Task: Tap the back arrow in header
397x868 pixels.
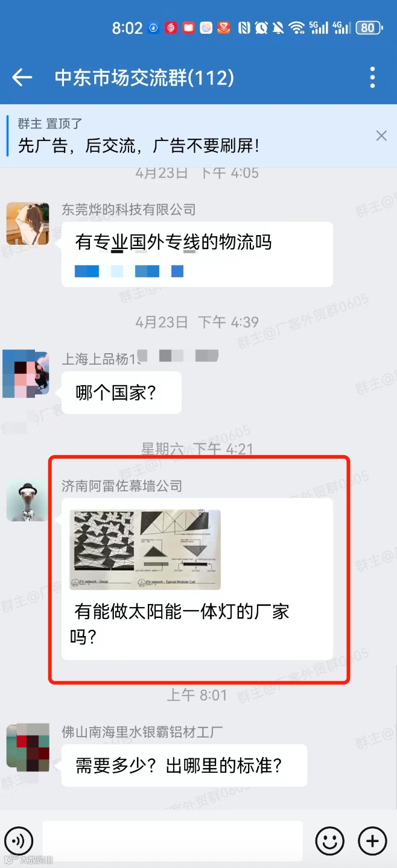Action: click(x=22, y=77)
